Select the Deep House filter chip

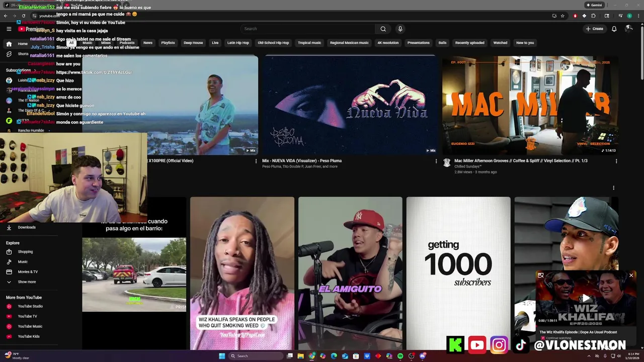click(x=193, y=43)
